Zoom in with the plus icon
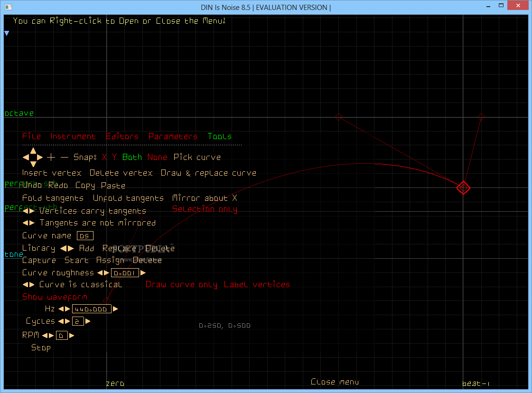This screenshot has height=393, width=532. tap(51, 157)
